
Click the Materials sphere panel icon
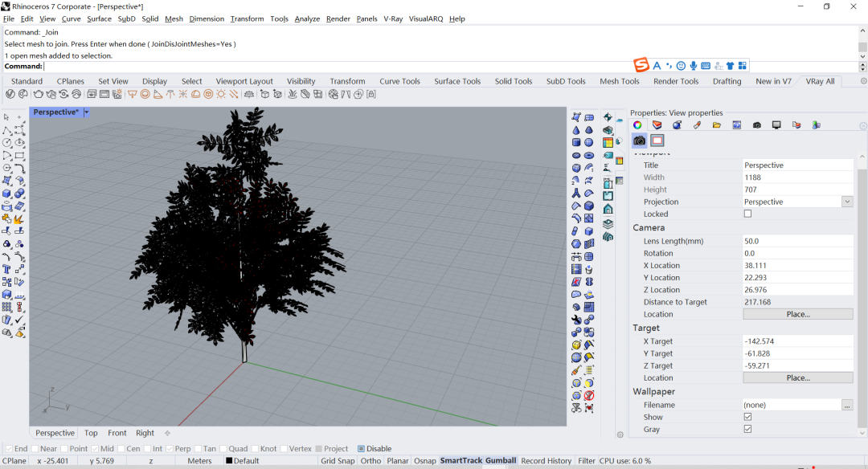677,125
